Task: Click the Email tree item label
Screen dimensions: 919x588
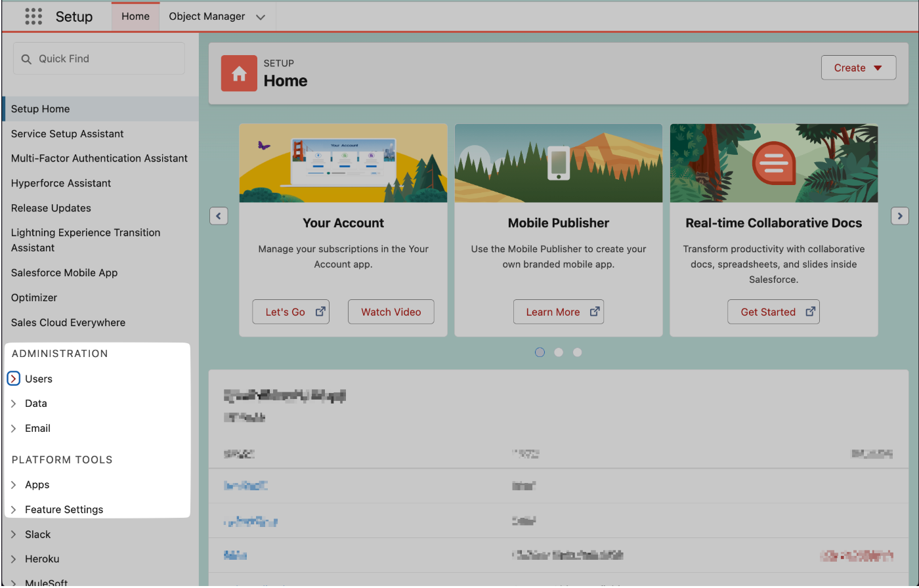Action: (x=37, y=429)
